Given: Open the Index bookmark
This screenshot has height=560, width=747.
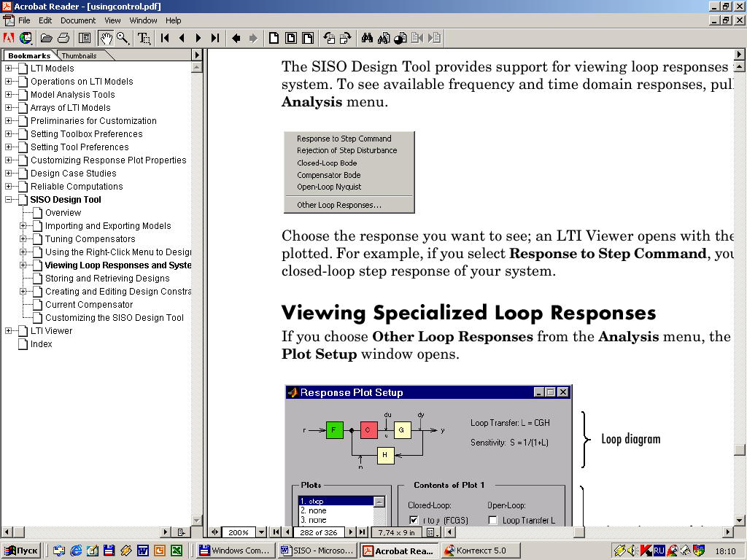Looking at the screenshot, I should pyautogui.click(x=41, y=344).
